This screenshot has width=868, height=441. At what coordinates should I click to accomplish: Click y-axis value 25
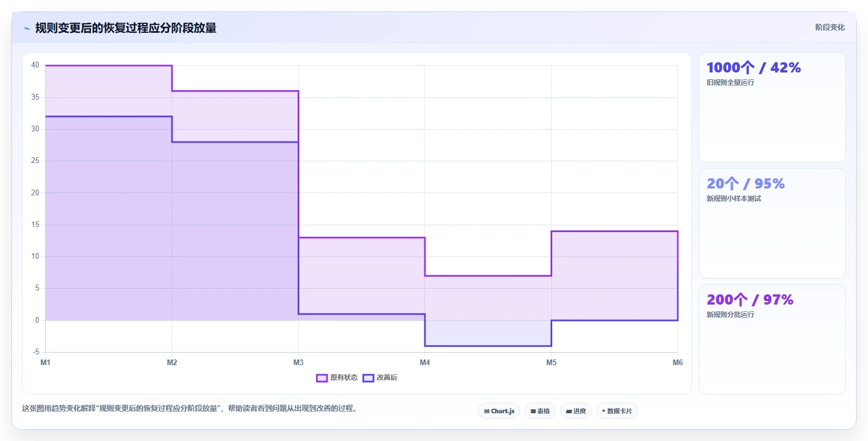(35, 161)
